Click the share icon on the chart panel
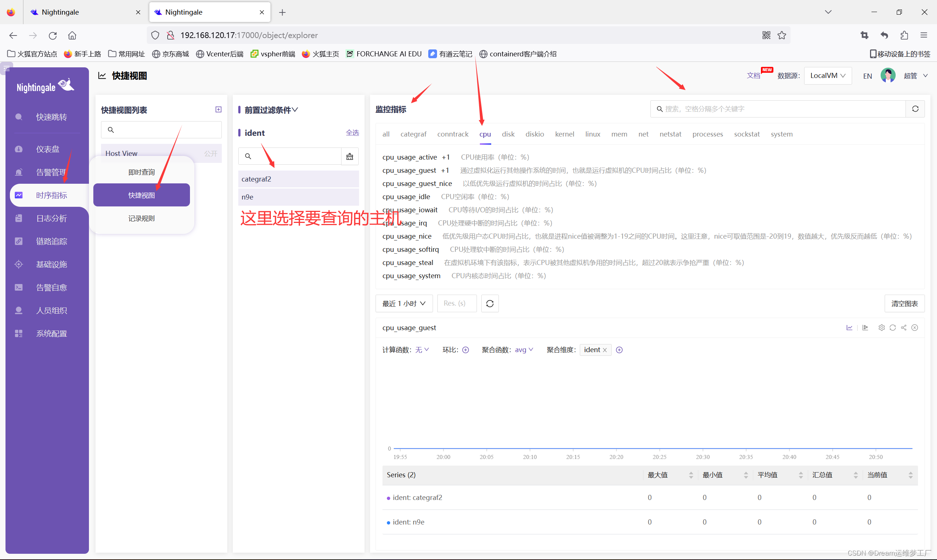The image size is (937, 560). [903, 328]
